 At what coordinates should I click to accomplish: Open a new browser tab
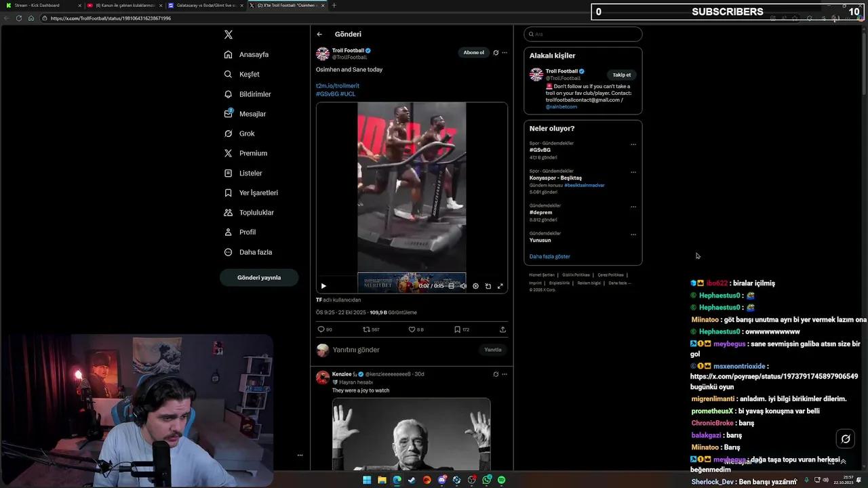click(334, 5)
